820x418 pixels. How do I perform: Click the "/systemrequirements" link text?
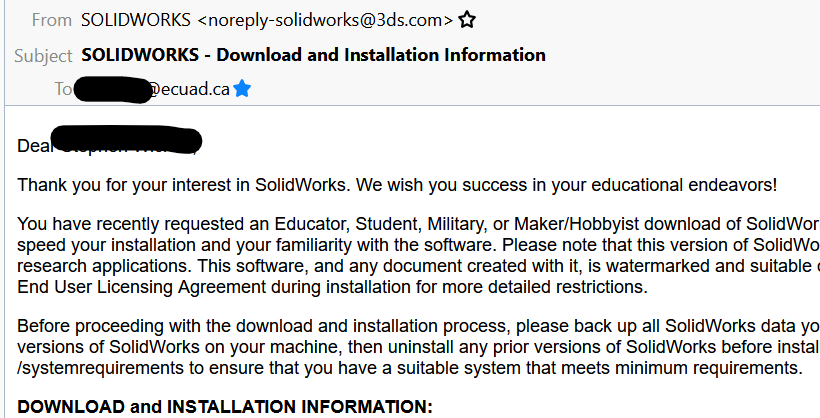(100, 368)
